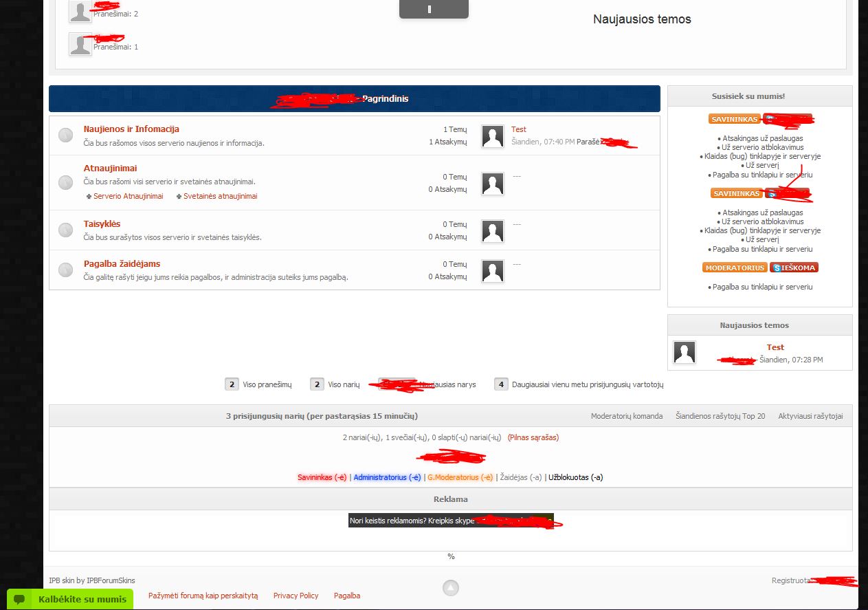Click G.Moderatorius (-ė) group legend
The image size is (868, 610).
tap(460, 477)
